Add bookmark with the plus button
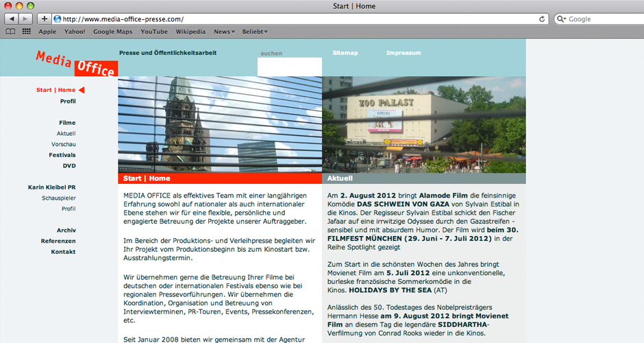This screenshot has width=644, height=343. coord(44,19)
